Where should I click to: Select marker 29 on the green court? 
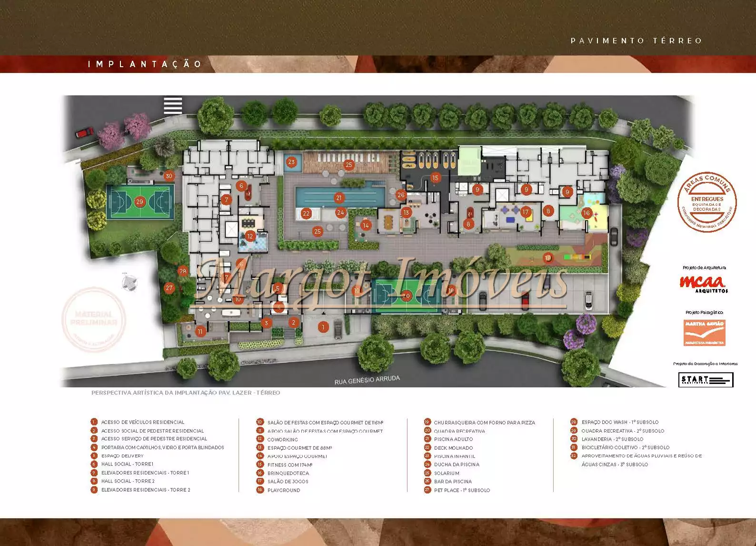139,202
